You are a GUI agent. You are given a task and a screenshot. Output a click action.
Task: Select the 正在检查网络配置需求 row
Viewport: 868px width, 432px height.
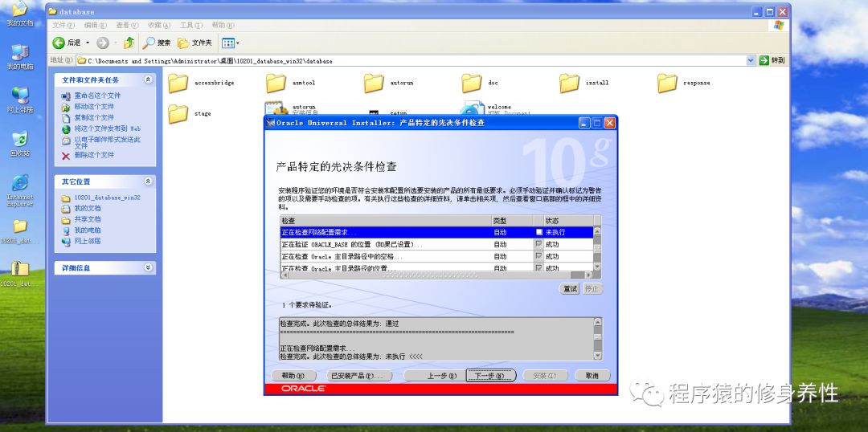[x=436, y=232]
